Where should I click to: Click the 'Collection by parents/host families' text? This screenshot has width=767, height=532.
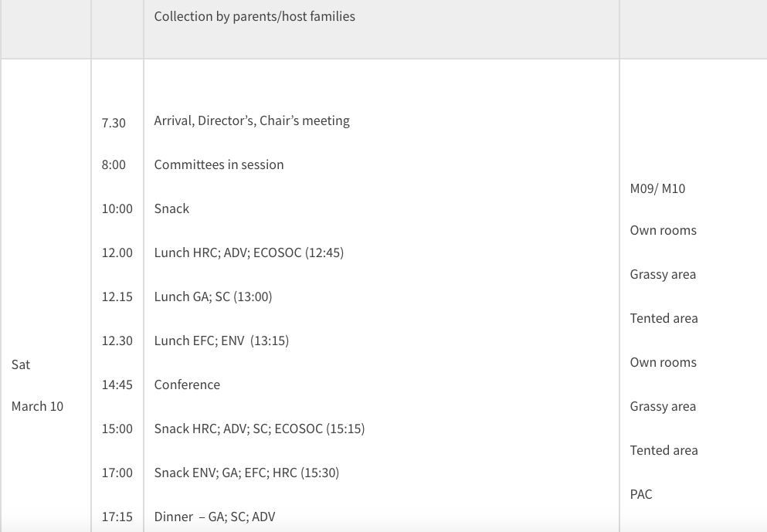point(254,16)
